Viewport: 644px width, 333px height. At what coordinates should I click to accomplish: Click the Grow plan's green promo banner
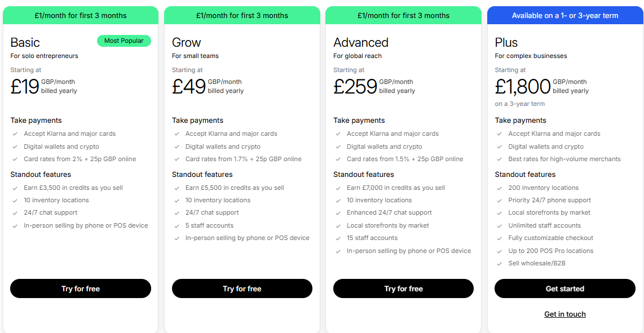point(242,16)
